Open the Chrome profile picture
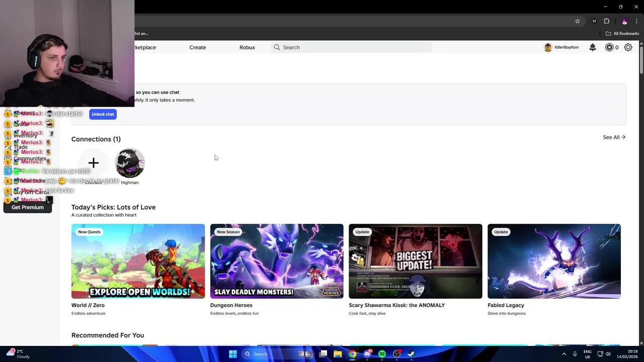This screenshot has width=644, height=362. tap(624, 21)
